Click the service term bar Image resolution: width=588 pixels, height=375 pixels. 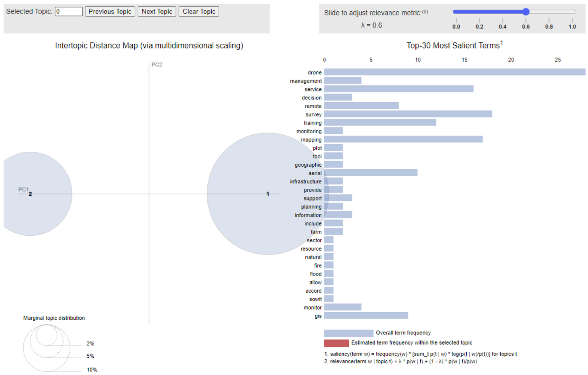(398, 89)
